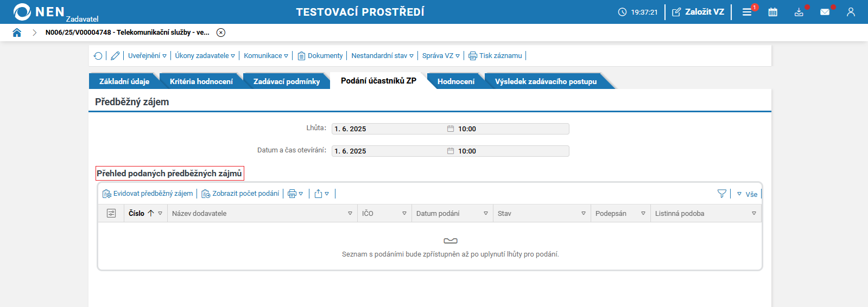The width and height of the screenshot is (868, 307).
Task: Click Přehled podaných předběžných zájmů heading
Action: point(169,174)
